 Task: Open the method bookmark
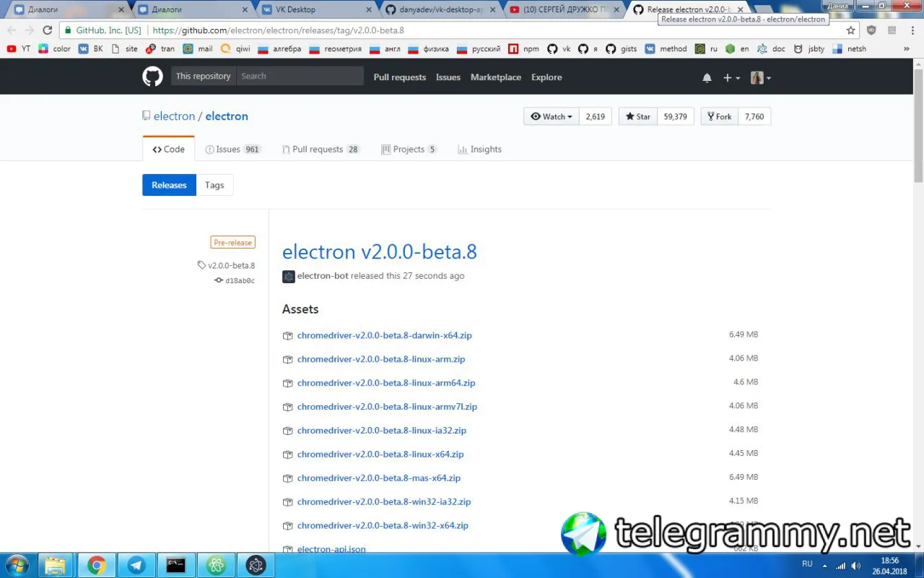(x=666, y=49)
